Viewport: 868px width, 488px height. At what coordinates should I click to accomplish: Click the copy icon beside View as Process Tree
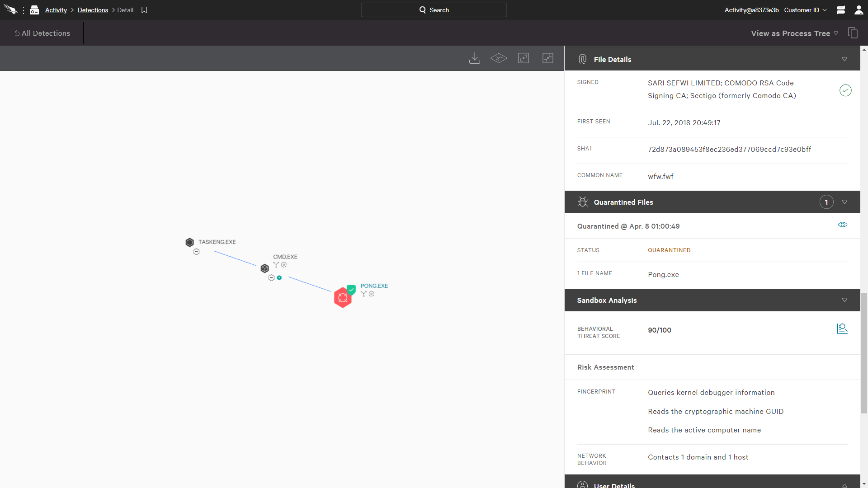[853, 33]
